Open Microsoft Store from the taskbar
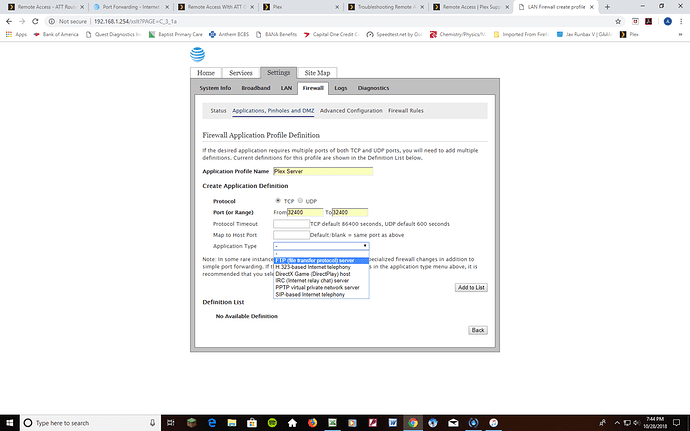This screenshot has width=690, height=431. click(252, 423)
